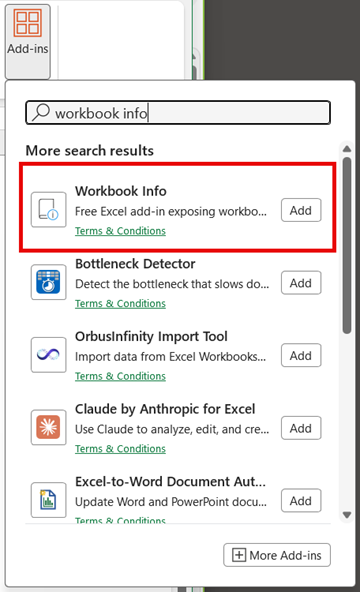Click the scroll up arrow of results list
This screenshot has height=592, width=360.
click(x=347, y=149)
